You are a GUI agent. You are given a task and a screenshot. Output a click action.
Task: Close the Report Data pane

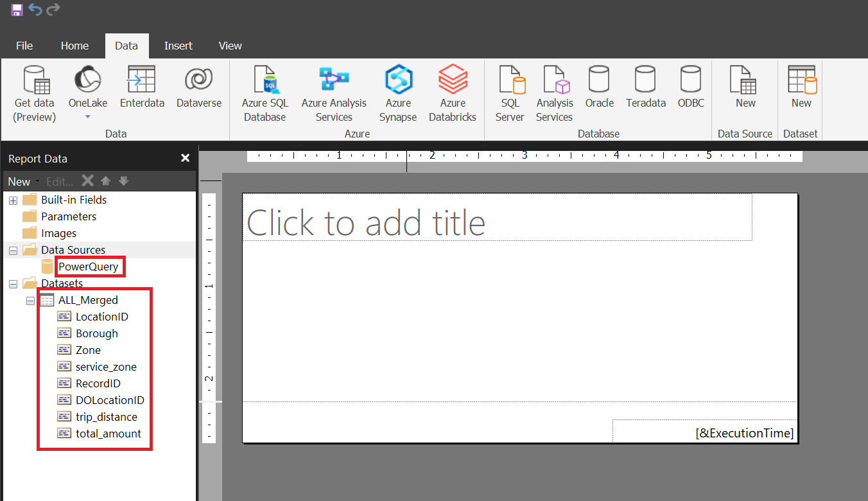coord(186,158)
